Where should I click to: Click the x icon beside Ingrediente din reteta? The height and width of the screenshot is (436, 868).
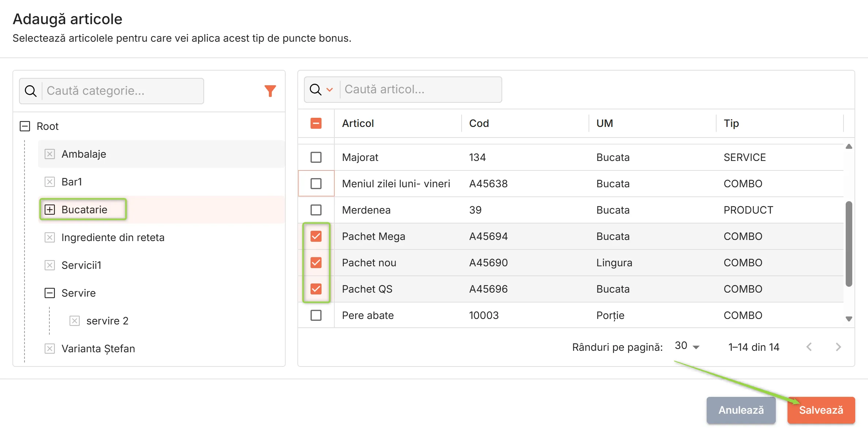50,237
